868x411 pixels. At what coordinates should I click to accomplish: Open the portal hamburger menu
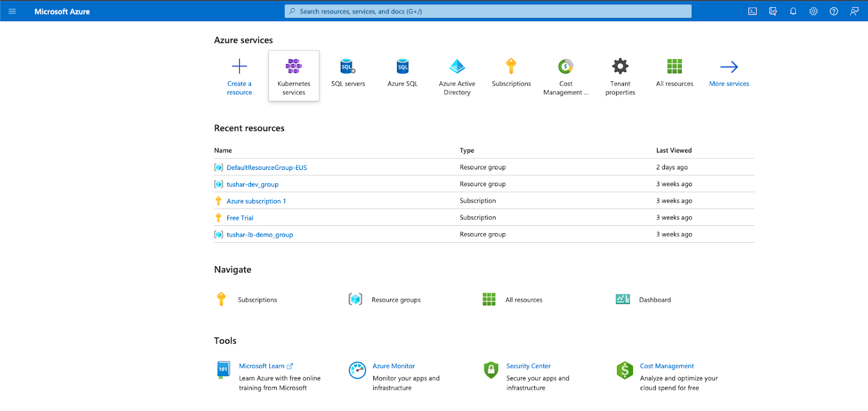pos(12,11)
